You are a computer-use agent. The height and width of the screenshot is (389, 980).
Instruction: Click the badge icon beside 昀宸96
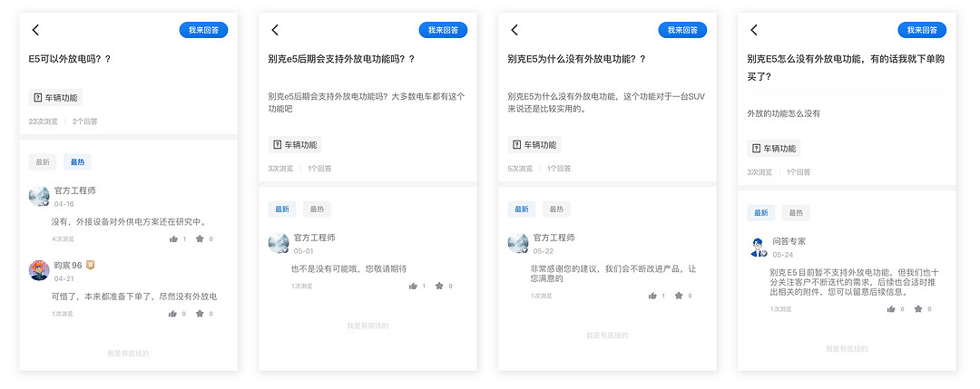coord(91,266)
